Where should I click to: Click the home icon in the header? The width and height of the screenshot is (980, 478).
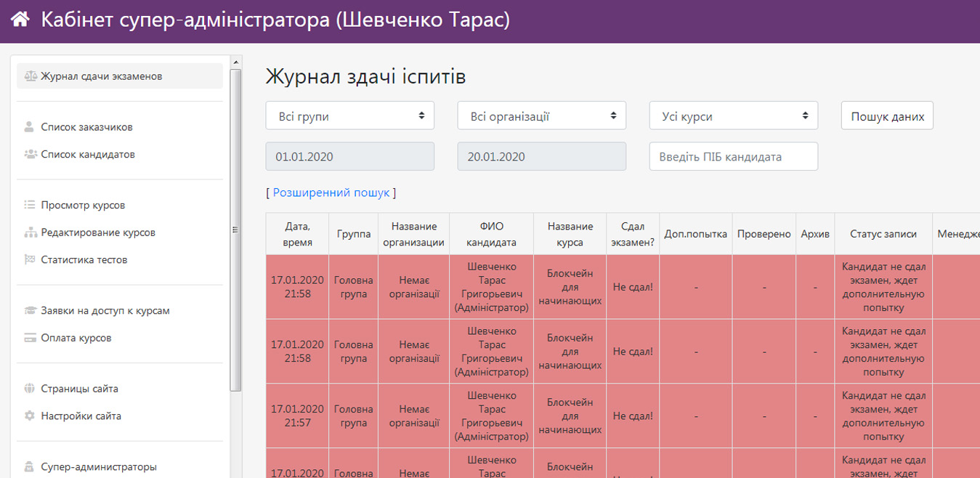pos(20,20)
